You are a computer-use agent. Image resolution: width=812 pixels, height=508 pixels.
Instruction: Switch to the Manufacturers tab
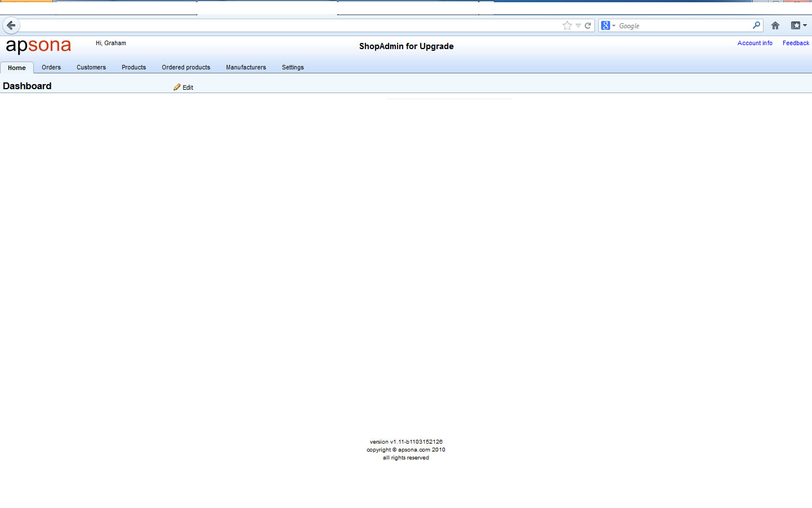246,67
